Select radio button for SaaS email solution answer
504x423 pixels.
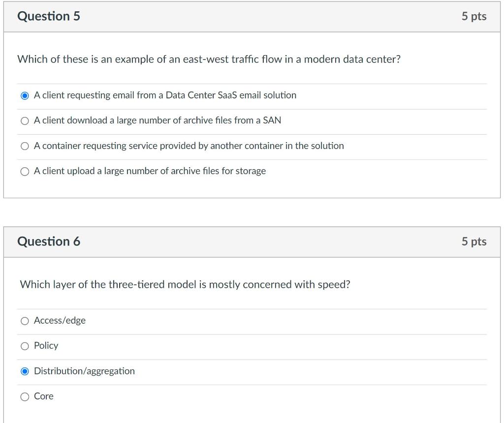tap(25, 96)
